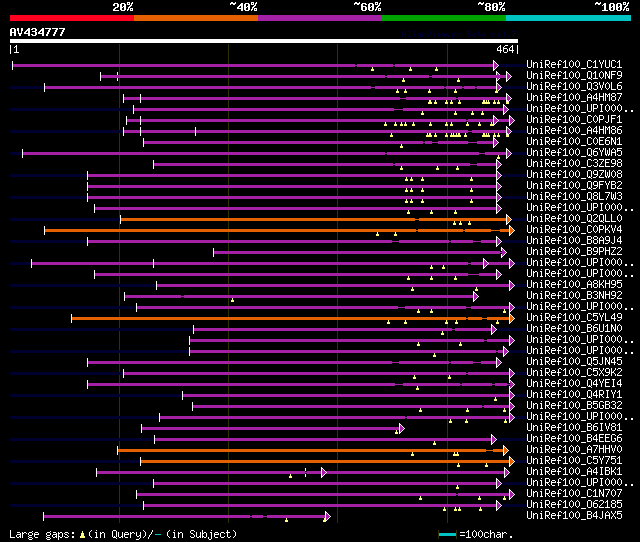Click the white query sequence bar
This screenshot has height=542, width=640.
264,41
